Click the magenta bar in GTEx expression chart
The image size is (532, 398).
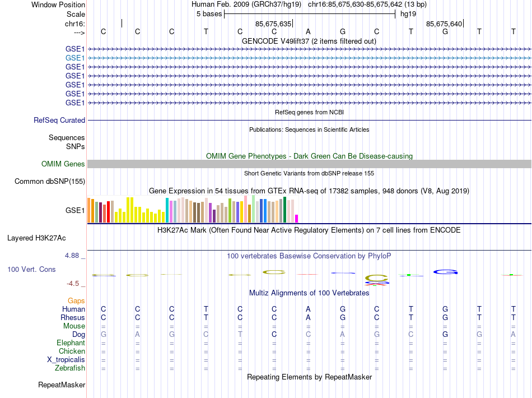(297, 219)
